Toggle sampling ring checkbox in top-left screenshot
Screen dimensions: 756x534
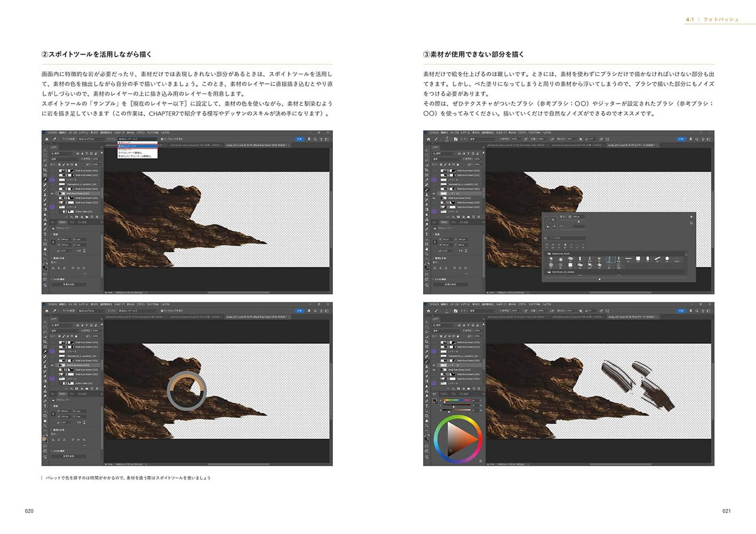click(162, 139)
